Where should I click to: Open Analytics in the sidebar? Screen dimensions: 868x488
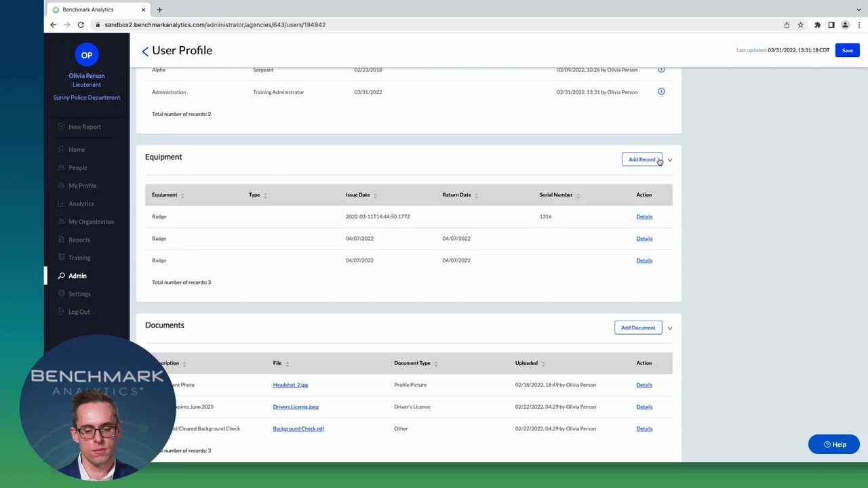point(81,203)
